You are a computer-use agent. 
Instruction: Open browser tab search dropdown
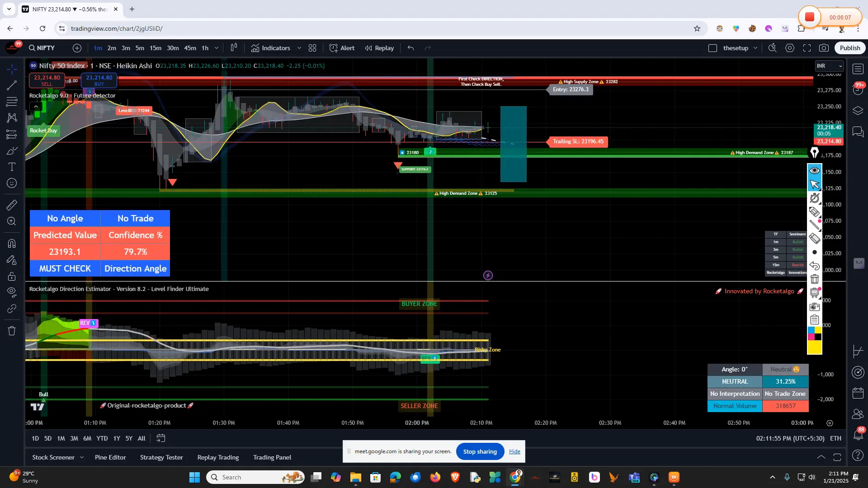pos(9,9)
